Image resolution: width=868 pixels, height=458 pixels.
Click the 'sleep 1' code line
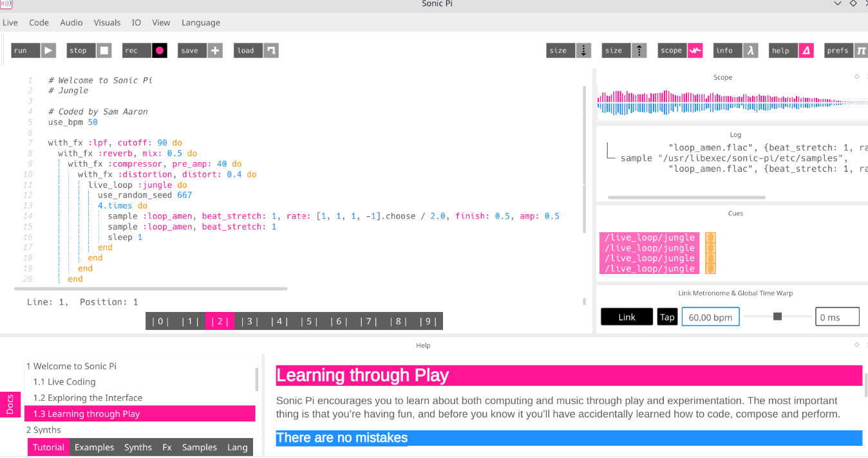[125, 237]
